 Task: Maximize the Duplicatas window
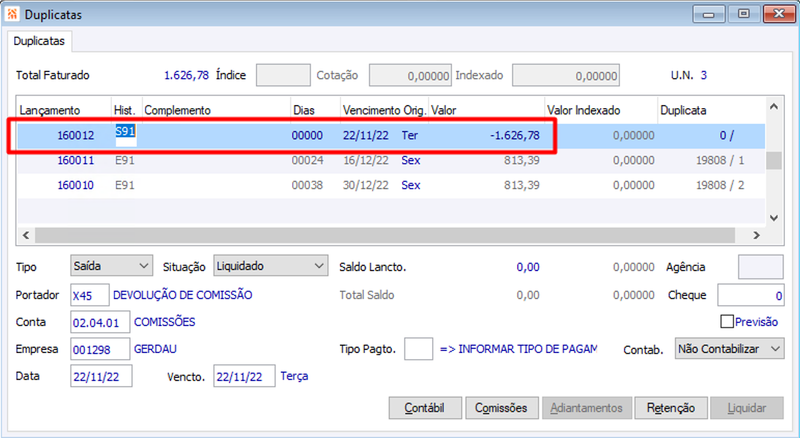coord(744,14)
